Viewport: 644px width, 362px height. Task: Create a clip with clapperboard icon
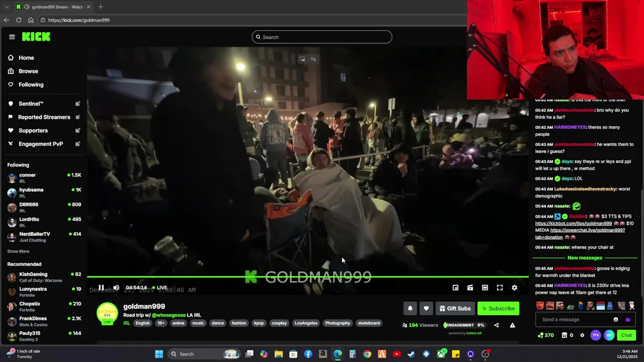tap(470, 288)
